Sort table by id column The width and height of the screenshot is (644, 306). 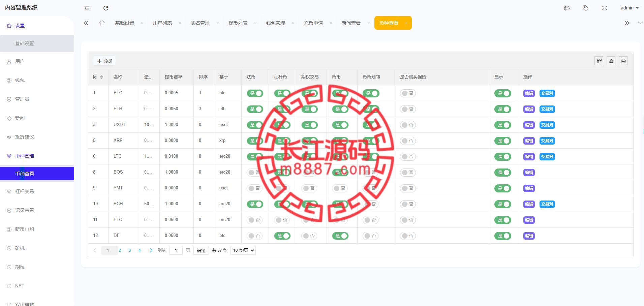click(101, 77)
